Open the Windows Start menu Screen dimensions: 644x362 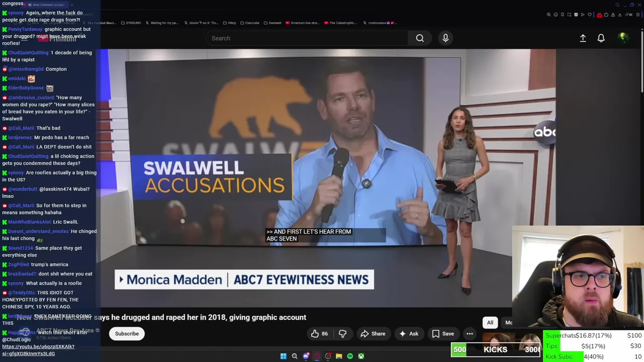click(283, 356)
